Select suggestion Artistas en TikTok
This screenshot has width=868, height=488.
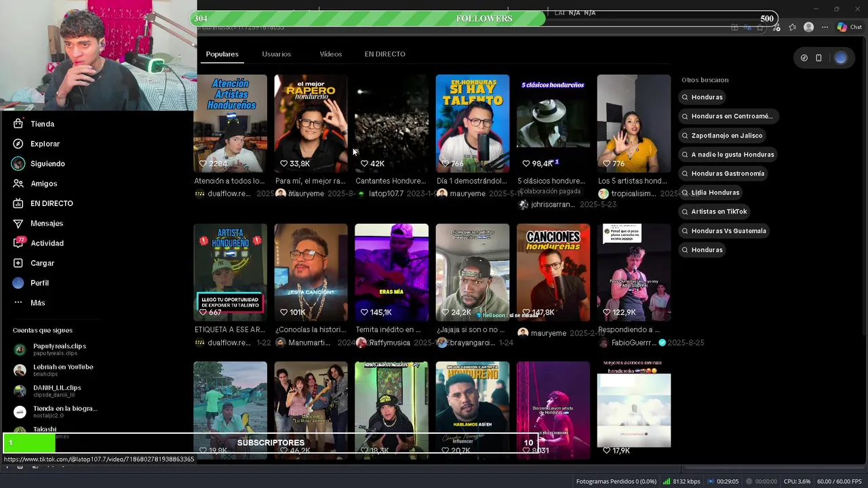point(715,211)
